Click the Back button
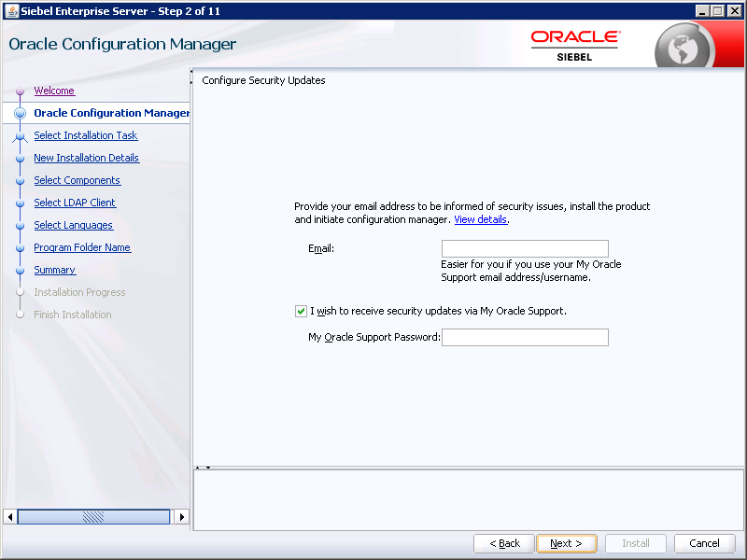 (x=504, y=543)
